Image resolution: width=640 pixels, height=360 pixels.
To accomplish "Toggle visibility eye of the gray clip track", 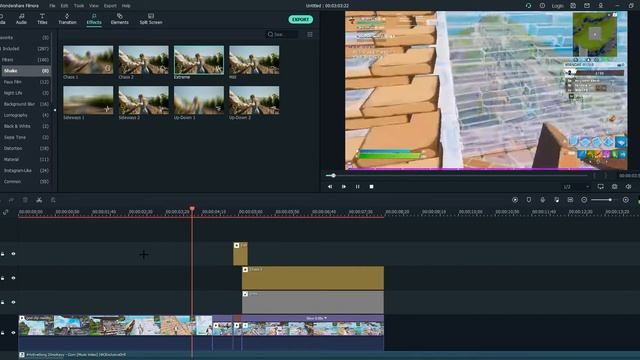I will [13, 302].
